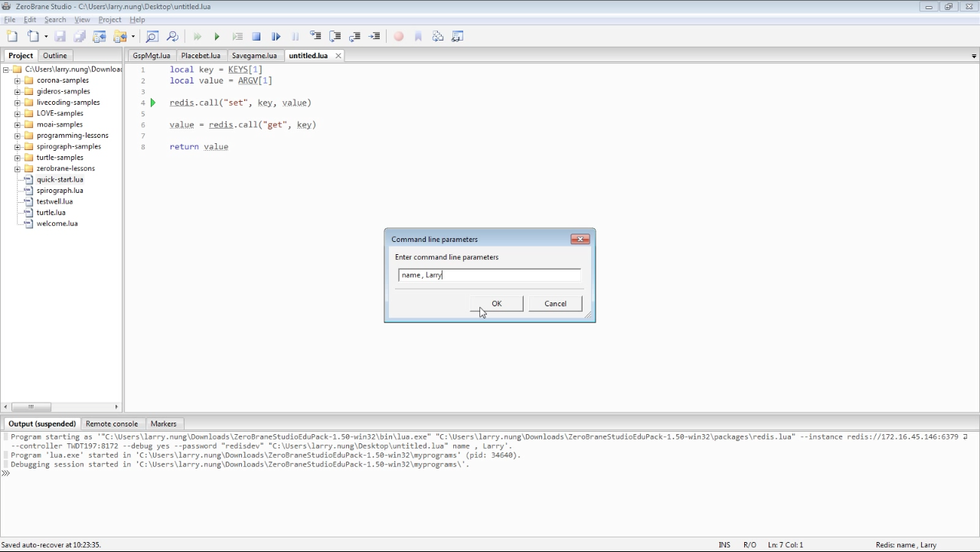The image size is (980, 552).
Task: Close the untitled.lua tab with its X
Action: 338,56
